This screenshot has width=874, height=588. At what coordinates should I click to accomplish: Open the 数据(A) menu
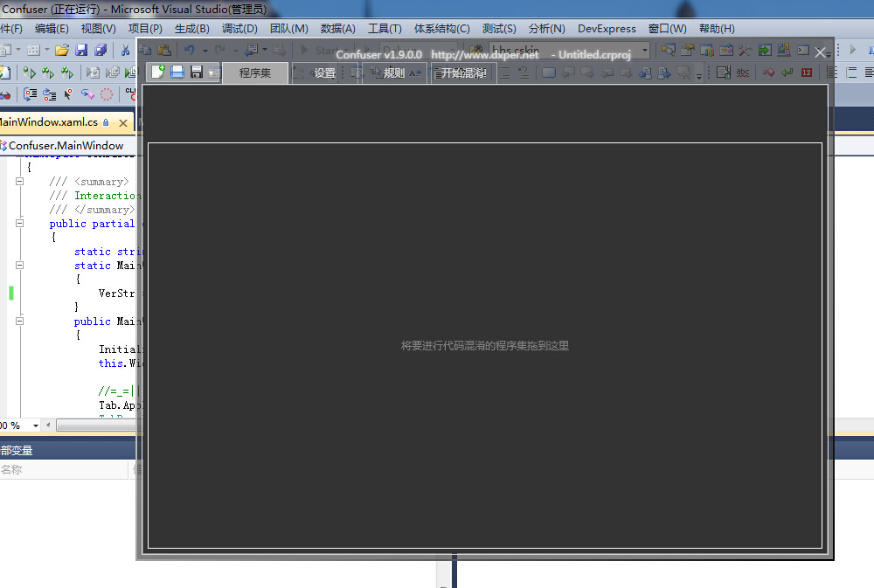[x=337, y=29]
